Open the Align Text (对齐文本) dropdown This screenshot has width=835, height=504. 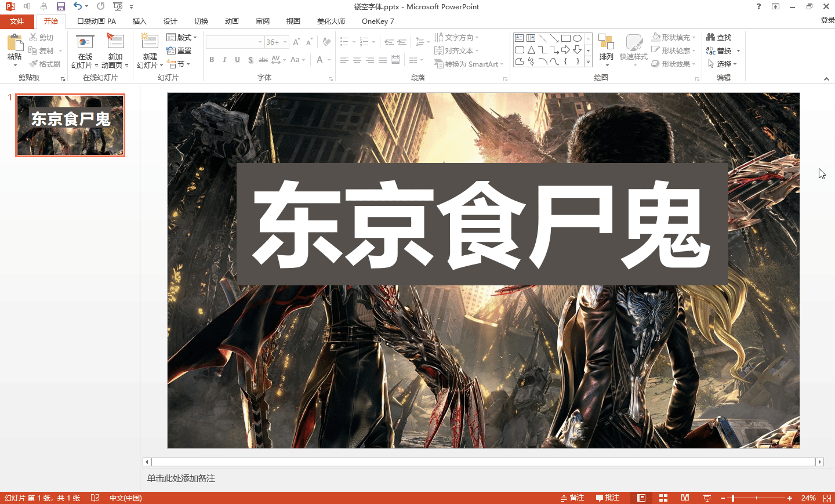(457, 50)
